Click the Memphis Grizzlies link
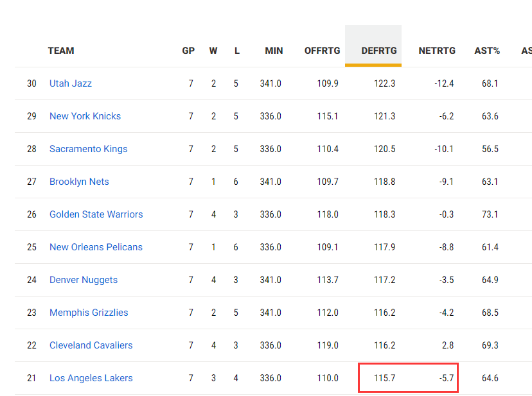Viewport: 532px width, 396px height. 89,313
